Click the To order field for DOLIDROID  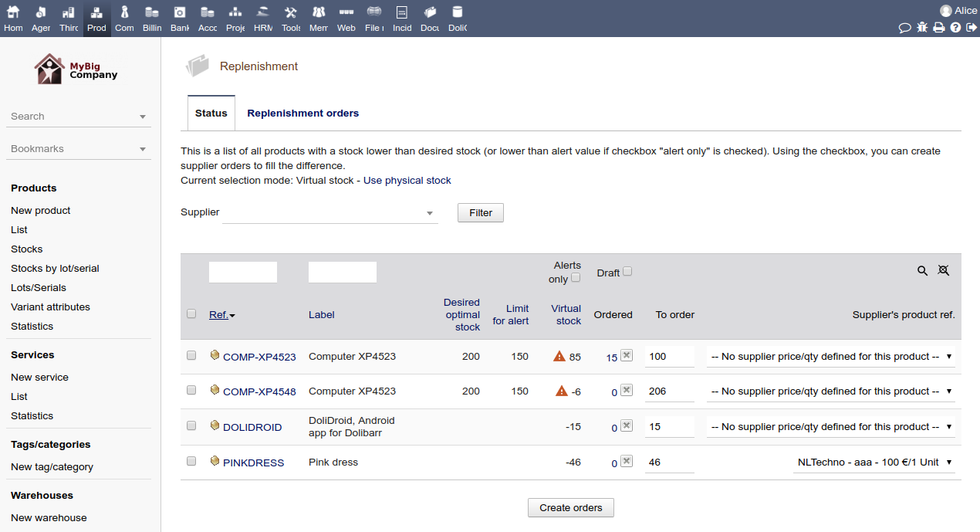(x=669, y=427)
